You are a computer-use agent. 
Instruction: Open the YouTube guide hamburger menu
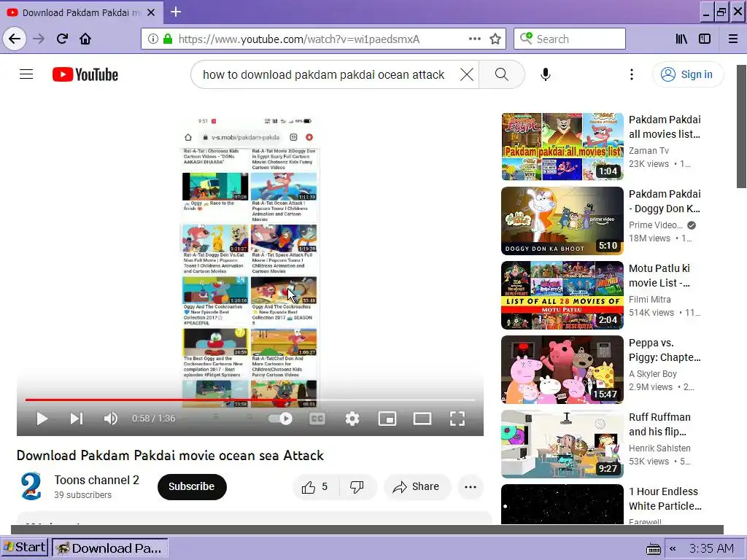(26, 74)
